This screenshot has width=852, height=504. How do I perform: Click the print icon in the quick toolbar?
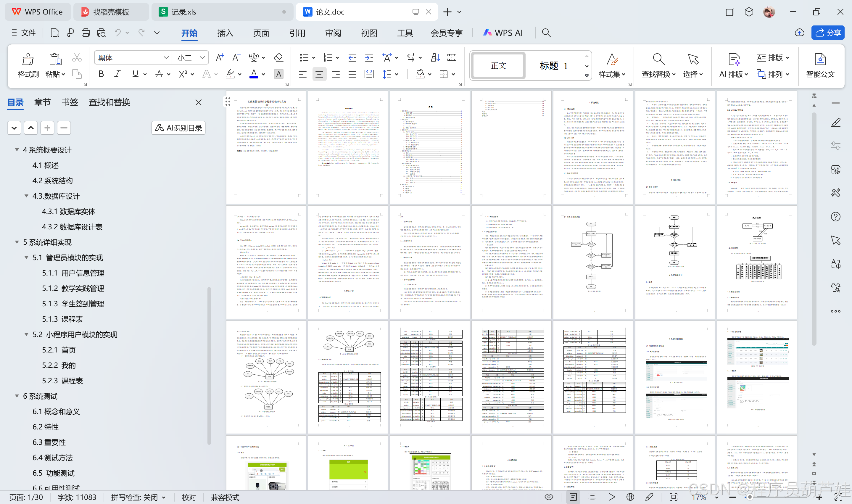[x=86, y=33]
